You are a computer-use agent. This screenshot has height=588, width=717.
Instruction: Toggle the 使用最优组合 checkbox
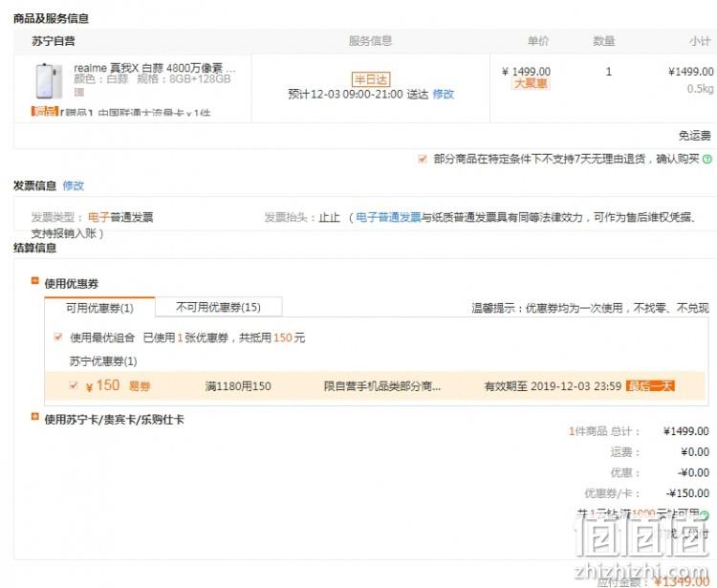click(57, 338)
